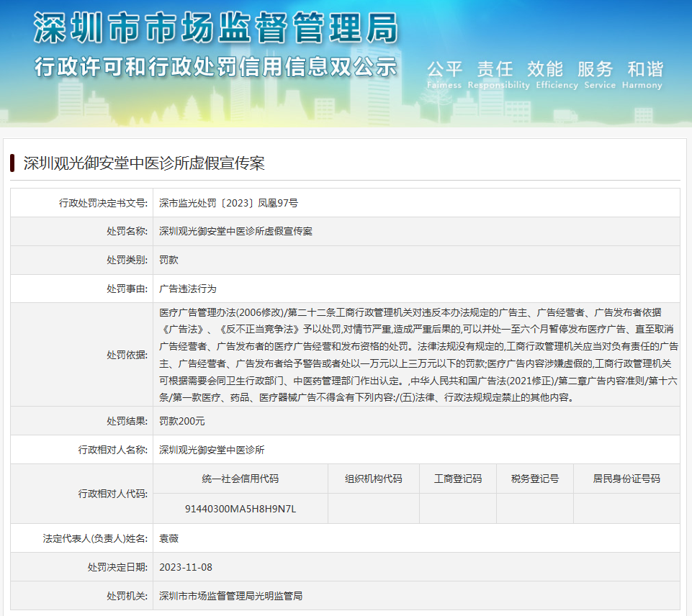Click the 居民身份证号码 column header
Screen dimensions: 692x616
626,479
